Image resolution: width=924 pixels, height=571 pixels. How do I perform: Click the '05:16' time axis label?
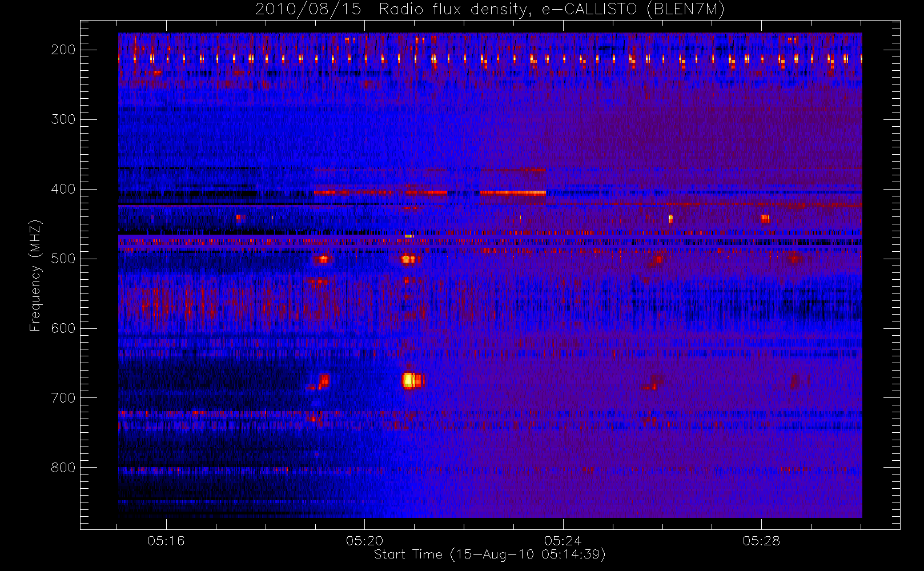(x=166, y=541)
